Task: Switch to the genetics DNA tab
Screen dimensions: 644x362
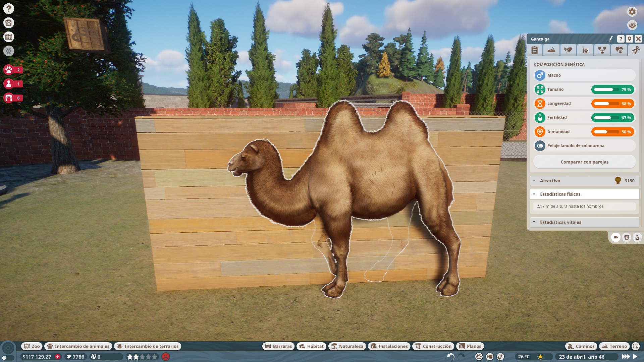Action: tap(636, 50)
